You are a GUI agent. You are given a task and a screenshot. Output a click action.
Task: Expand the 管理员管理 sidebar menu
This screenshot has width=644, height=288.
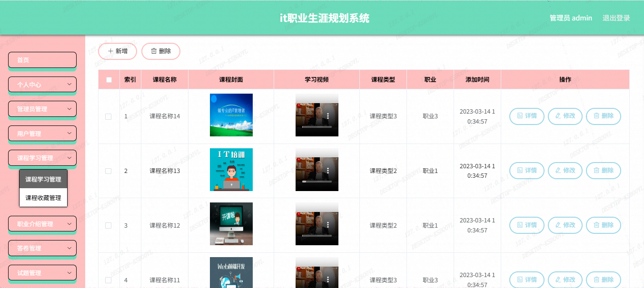pos(42,109)
